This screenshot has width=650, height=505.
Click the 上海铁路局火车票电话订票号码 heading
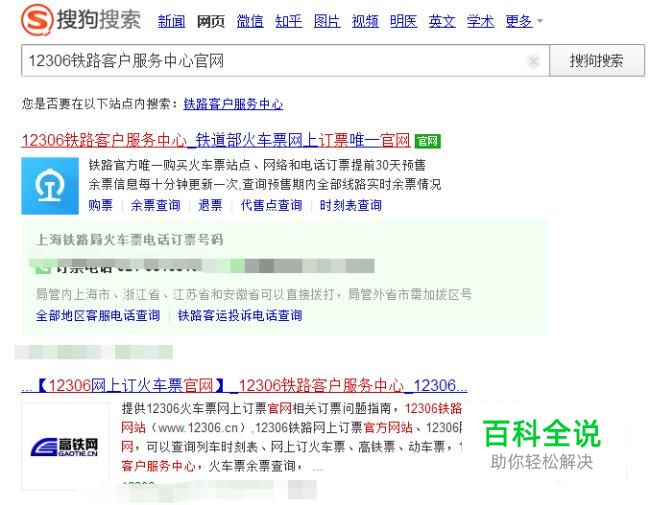pyautogui.click(x=130, y=240)
